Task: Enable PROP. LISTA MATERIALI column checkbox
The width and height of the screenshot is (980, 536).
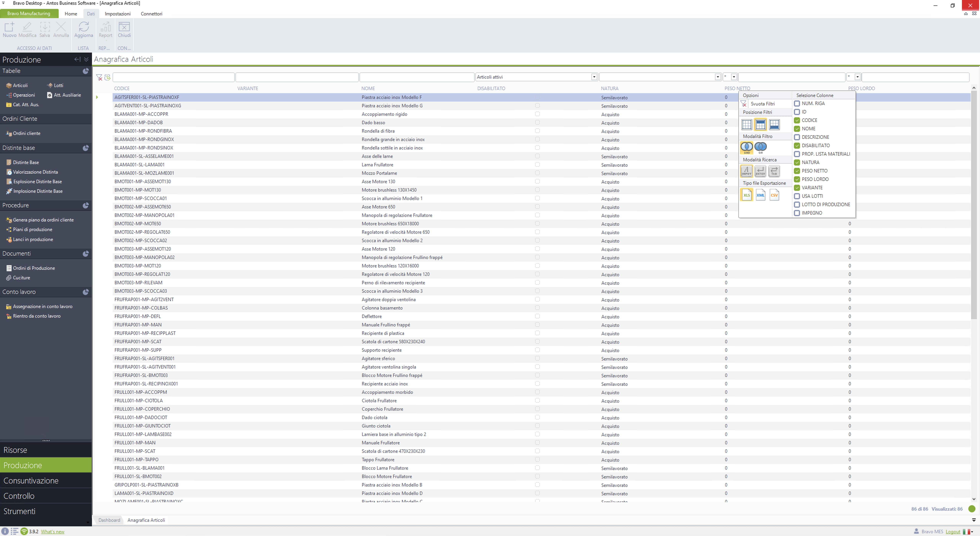Action: tap(797, 154)
